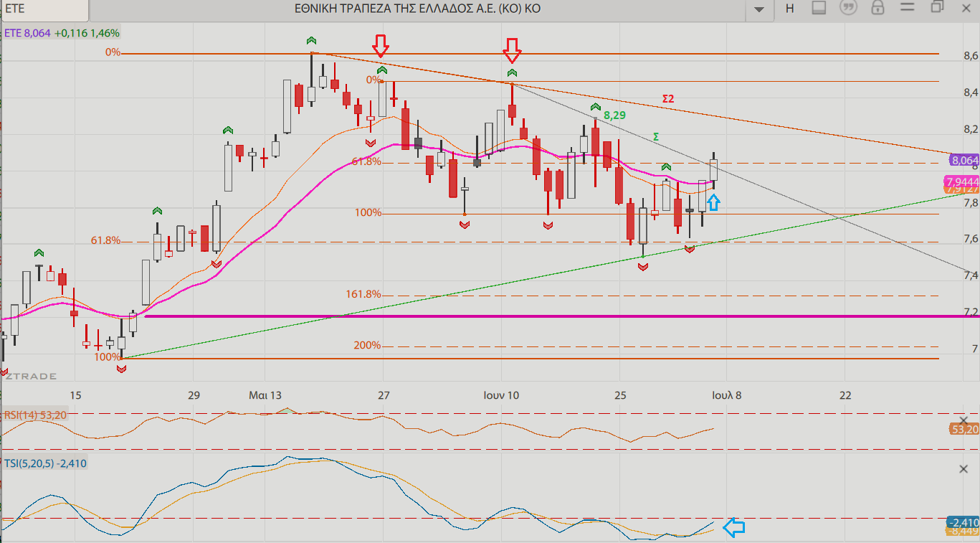Click the orange 53,20 RSI value tag
Image resolution: width=980 pixels, height=543 pixels.
click(964, 429)
